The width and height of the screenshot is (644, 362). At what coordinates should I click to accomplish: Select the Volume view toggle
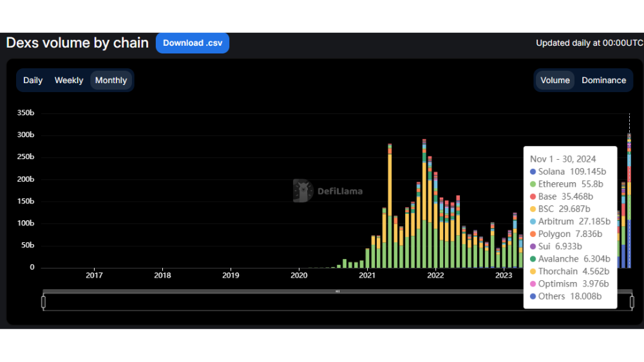pos(555,80)
